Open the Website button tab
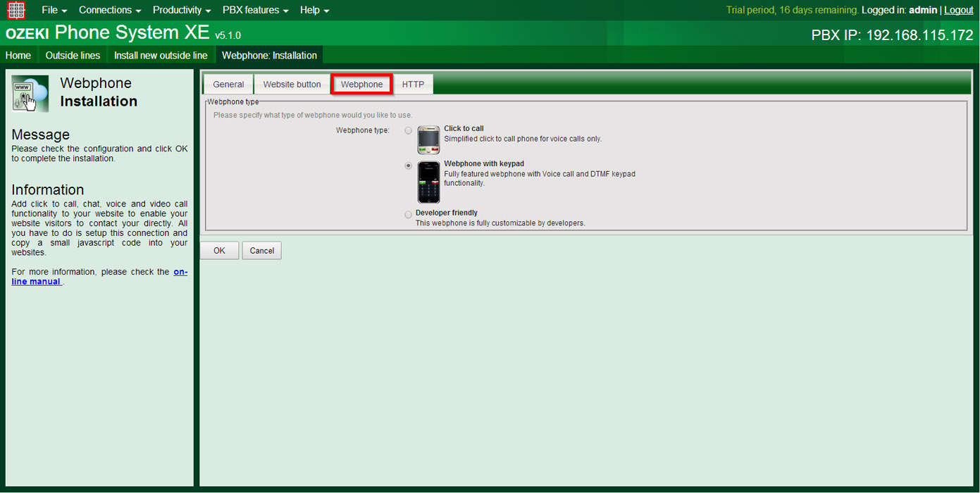This screenshot has width=980, height=493. coord(292,84)
